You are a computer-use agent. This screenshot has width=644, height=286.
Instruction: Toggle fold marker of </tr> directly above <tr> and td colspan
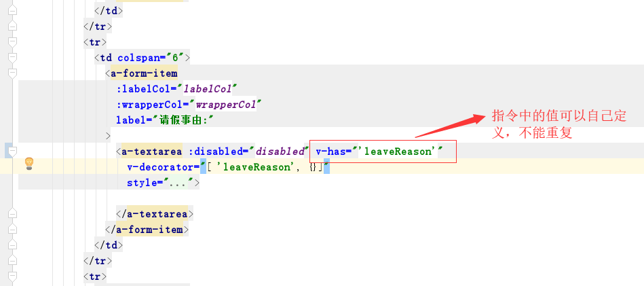[x=12, y=26]
